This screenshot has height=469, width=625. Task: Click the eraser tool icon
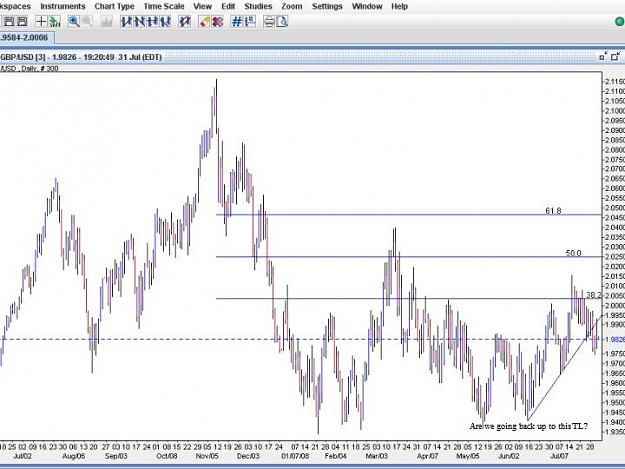coord(204,22)
